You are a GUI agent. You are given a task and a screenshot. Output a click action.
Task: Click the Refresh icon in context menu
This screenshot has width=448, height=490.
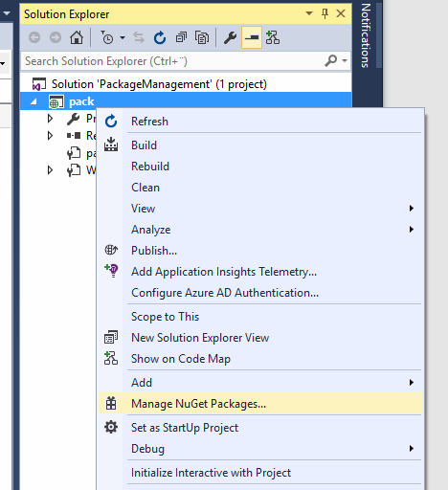coord(111,122)
